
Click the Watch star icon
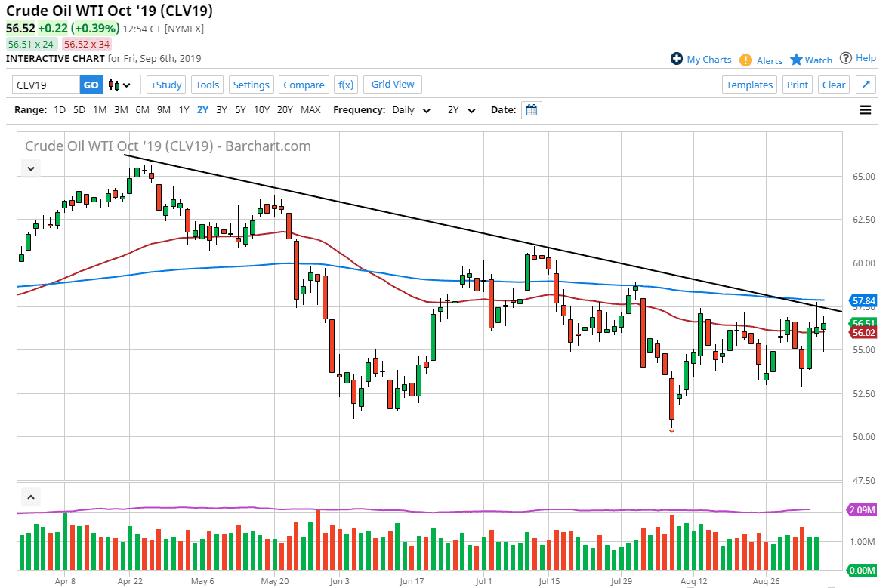point(796,59)
